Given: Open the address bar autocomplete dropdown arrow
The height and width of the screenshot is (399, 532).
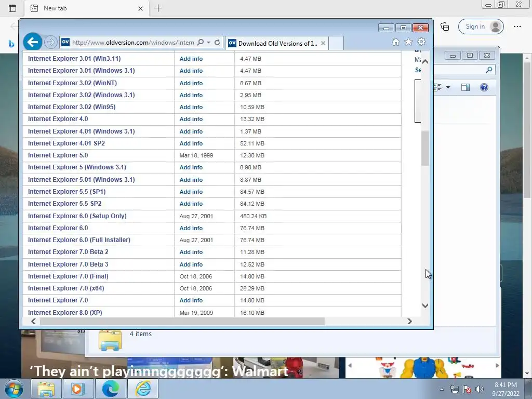Looking at the screenshot, I should 209,43.
